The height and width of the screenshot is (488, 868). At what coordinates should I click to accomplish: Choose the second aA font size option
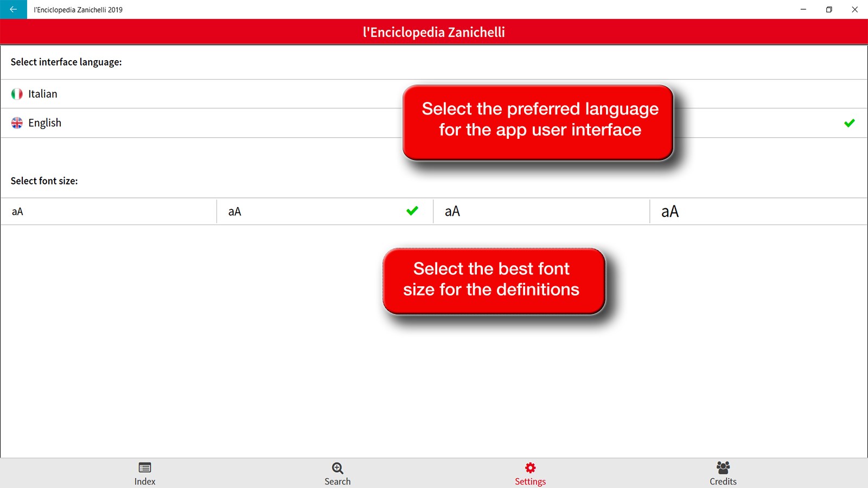[325, 211]
